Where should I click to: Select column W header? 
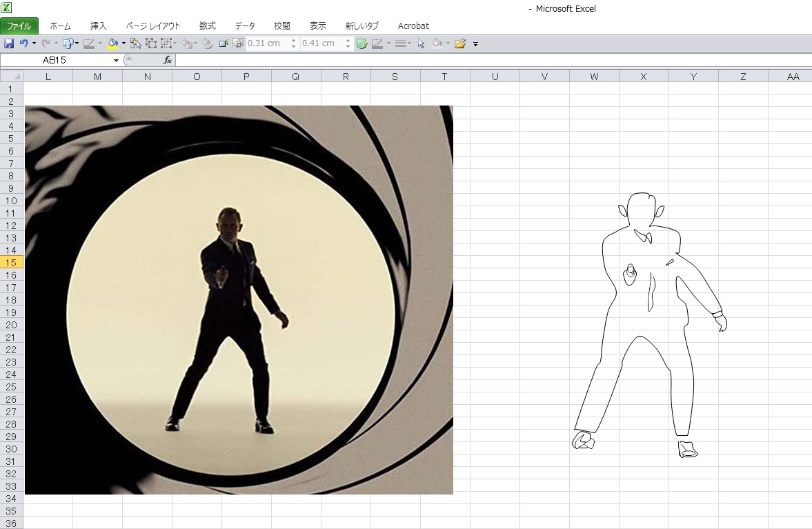point(594,76)
